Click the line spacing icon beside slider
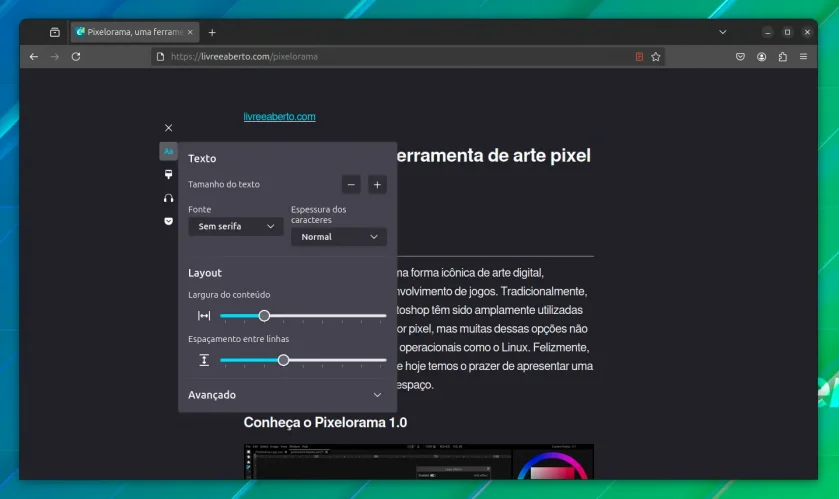 click(204, 360)
